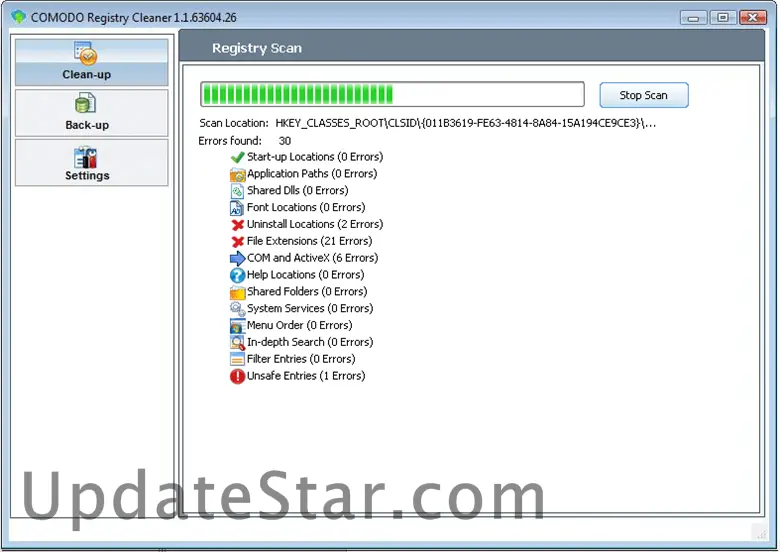780x552 pixels.
Task: Open the Settings section
Action: 92,163
